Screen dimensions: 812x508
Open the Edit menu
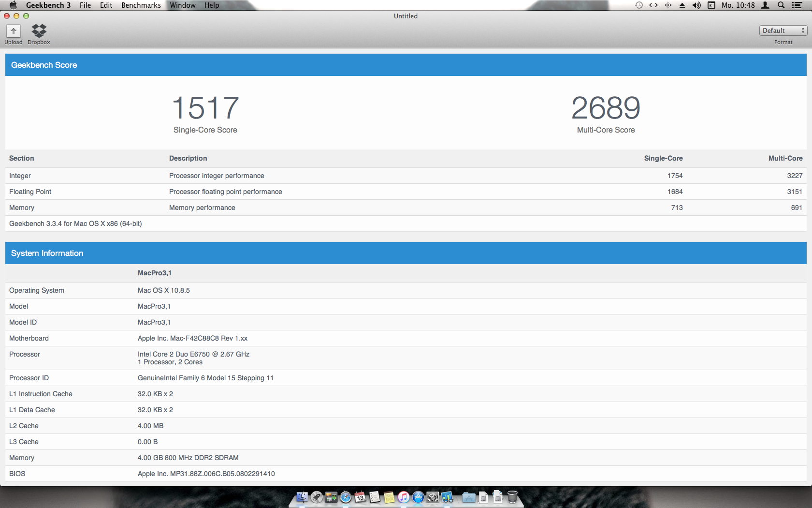[x=106, y=5]
